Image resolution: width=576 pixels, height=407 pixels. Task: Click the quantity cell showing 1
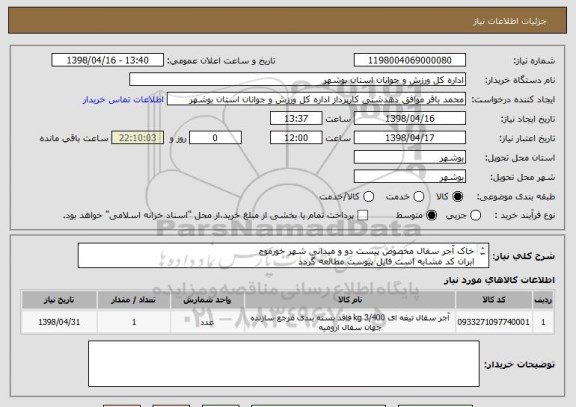[133, 322]
